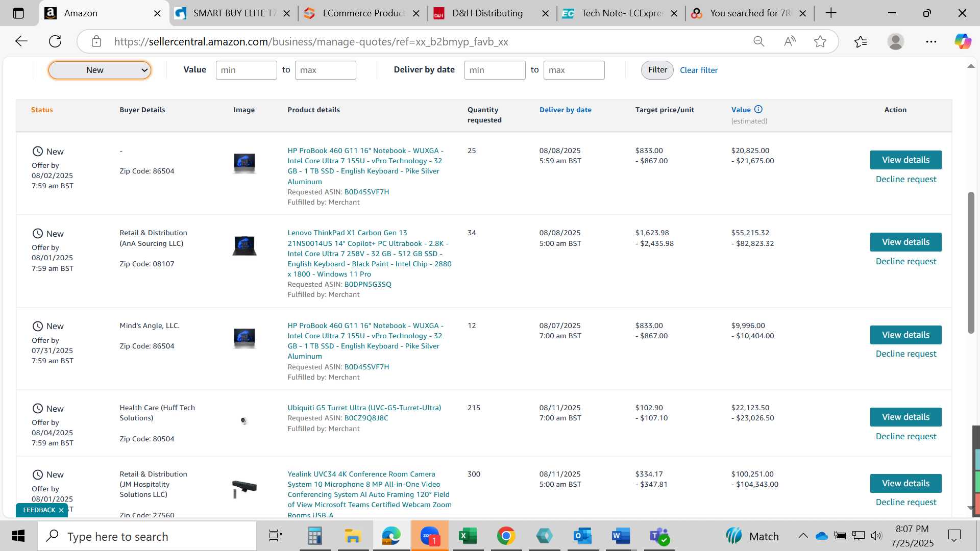Viewport: 980px width, 551px height.
Task: View details for Lenovo ThinkPad X1 Carbon
Action: click(906, 242)
